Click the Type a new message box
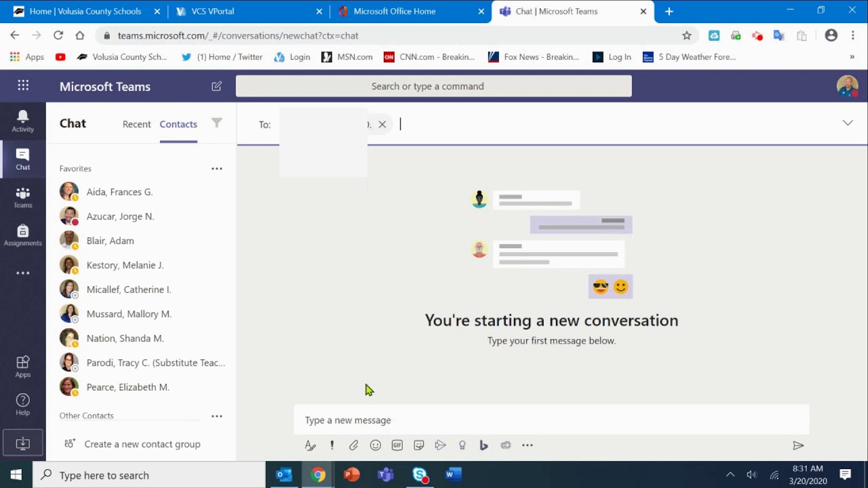Screen dimensions: 868x488 [x=551, y=420]
